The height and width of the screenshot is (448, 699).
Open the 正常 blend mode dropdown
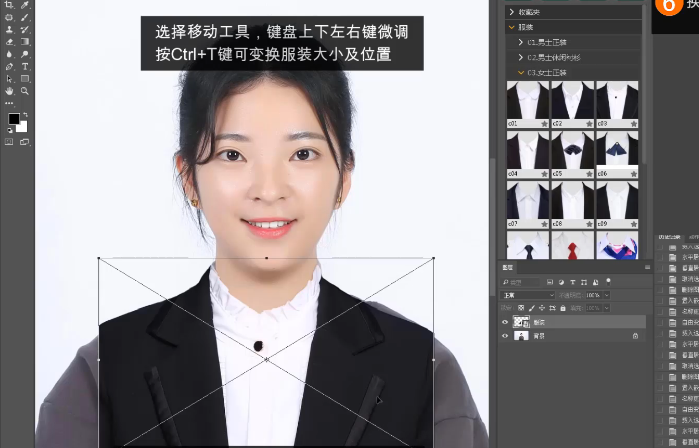(528, 295)
